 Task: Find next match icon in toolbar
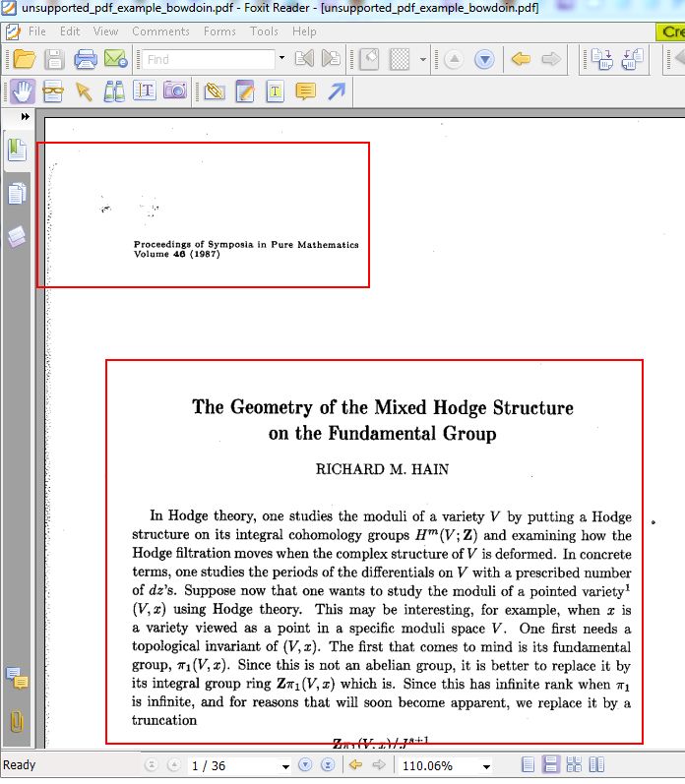coord(331,59)
